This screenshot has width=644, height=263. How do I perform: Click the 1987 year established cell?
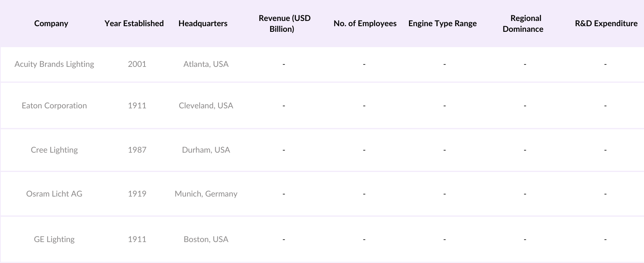tap(137, 150)
